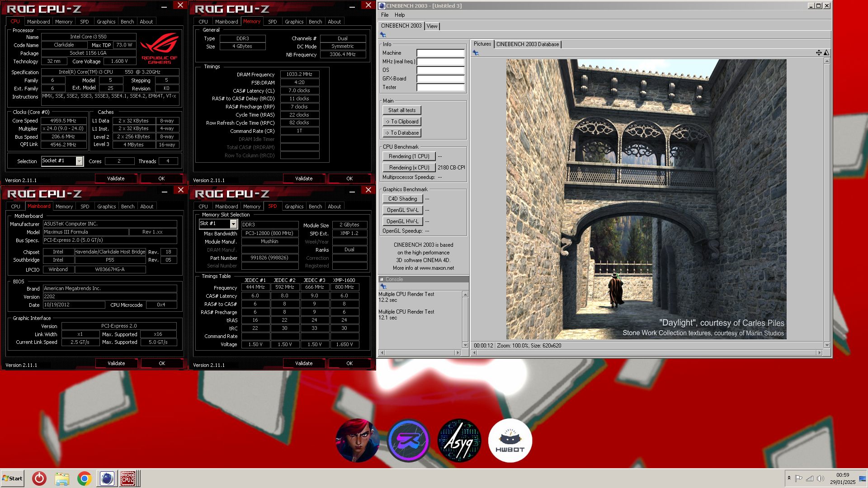868x488 pixels.
Task: Click the Machine info input field
Action: 440,53
